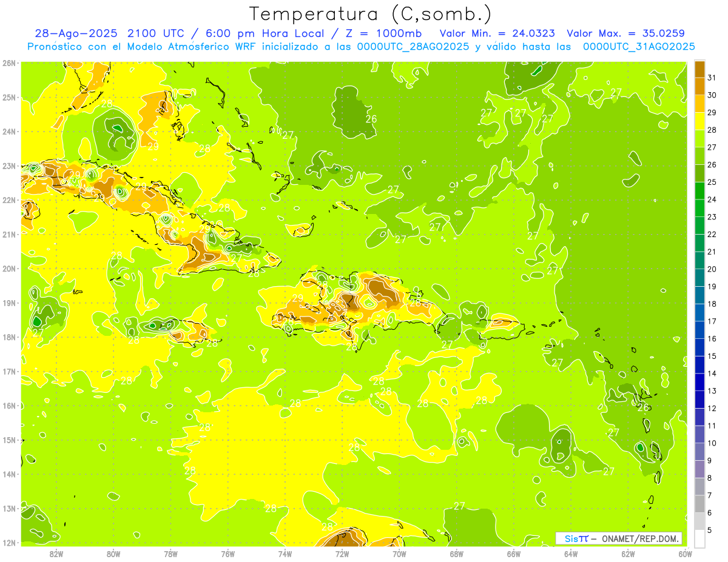The height and width of the screenshot is (562, 728).
Task: Click the 12 label on the color scale
Action: (712, 409)
